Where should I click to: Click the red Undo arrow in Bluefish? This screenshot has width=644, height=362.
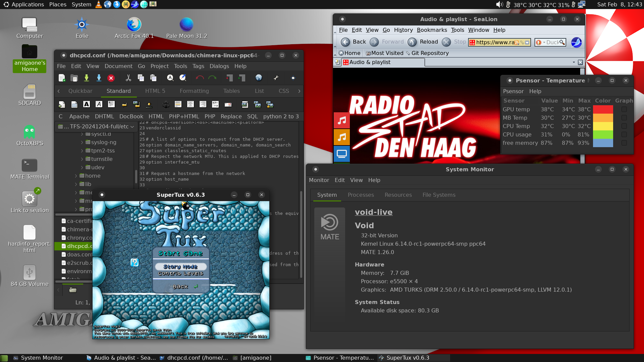pyautogui.click(x=200, y=78)
